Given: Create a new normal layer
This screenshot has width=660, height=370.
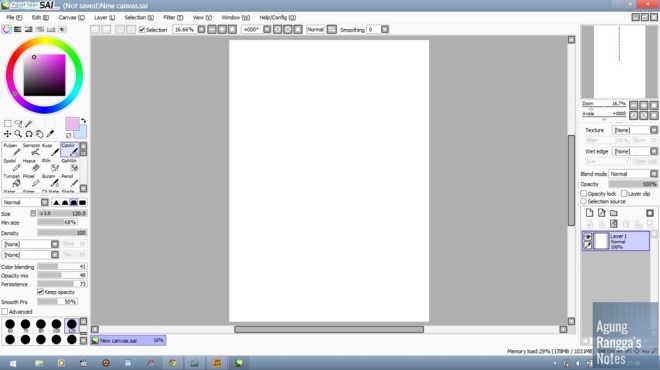Looking at the screenshot, I should [589, 213].
